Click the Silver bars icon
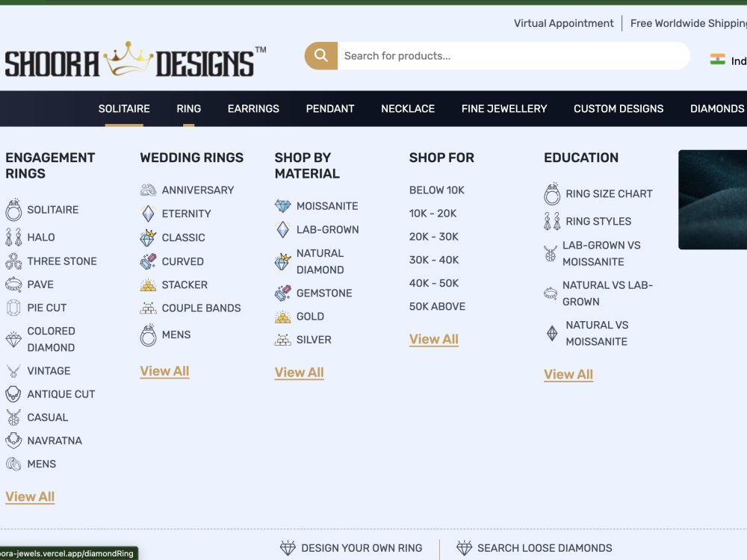 click(x=283, y=340)
